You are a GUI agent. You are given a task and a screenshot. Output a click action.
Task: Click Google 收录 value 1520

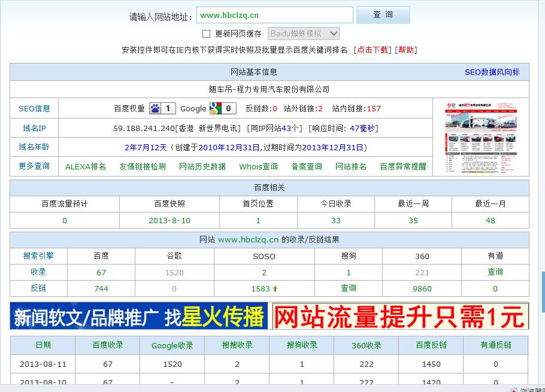(x=174, y=273)
